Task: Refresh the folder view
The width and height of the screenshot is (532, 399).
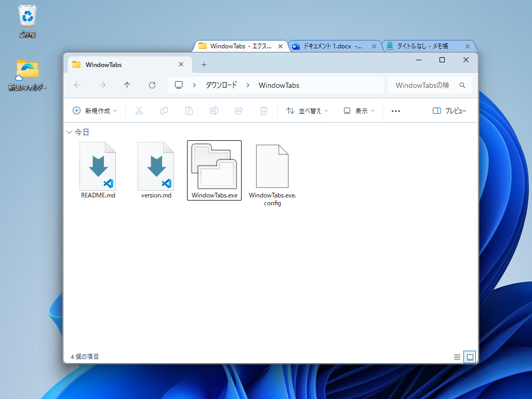Action: click(152, 85)
